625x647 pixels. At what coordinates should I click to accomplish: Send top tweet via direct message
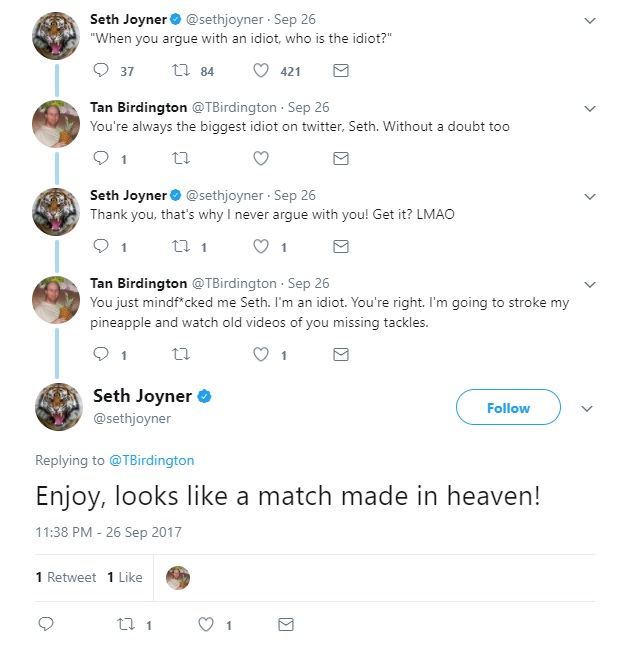tap(340, 71)
